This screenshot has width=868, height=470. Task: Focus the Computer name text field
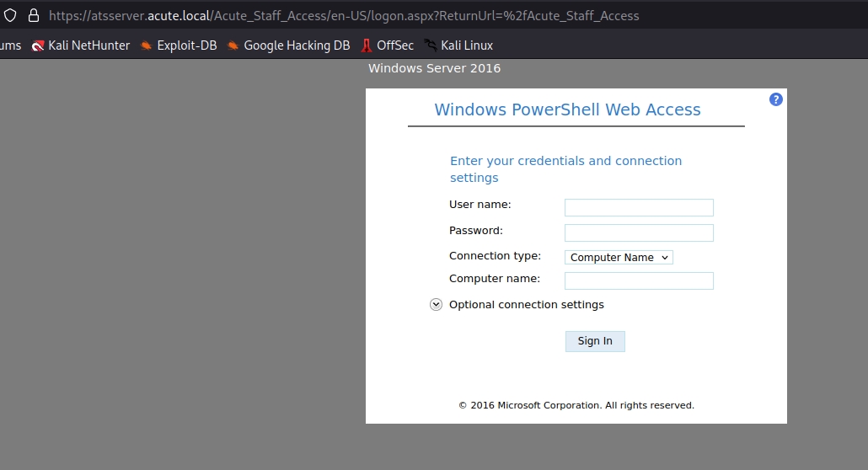pos(639,280)
